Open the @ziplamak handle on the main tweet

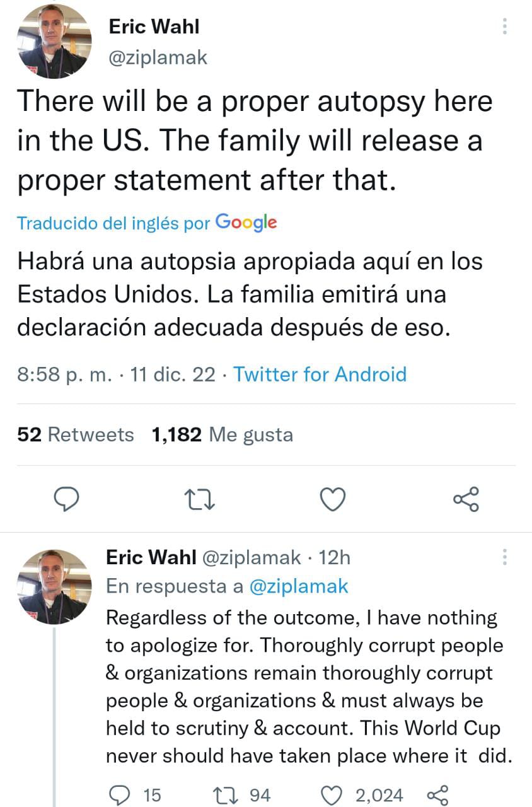[159, 57]
